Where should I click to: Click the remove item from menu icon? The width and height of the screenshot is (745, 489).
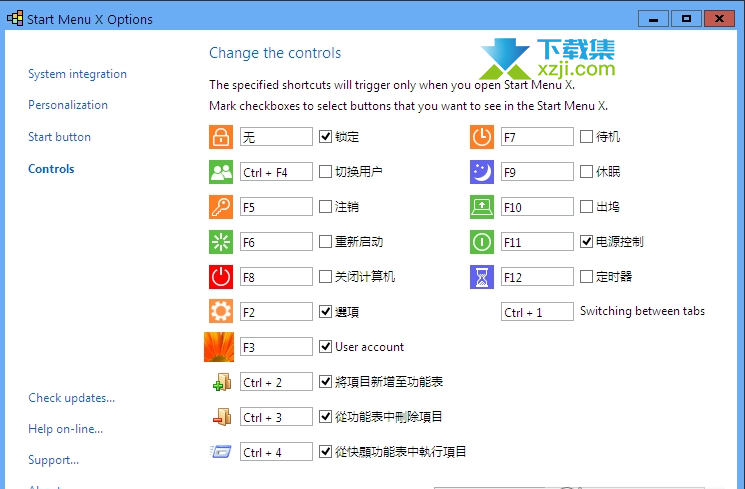(x=221, y=417)
